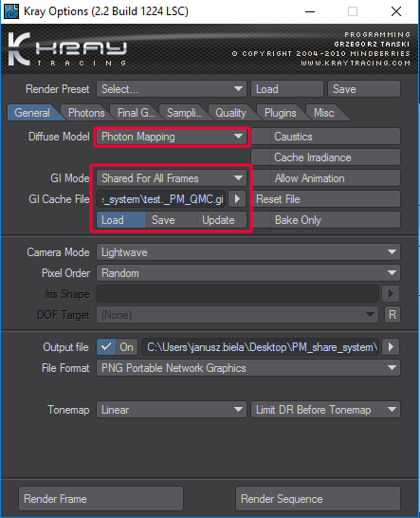Screen dimensions: 420x518
Task: Select Load GI cache mode
Action: pyautogui.click(x=121, y=220)
